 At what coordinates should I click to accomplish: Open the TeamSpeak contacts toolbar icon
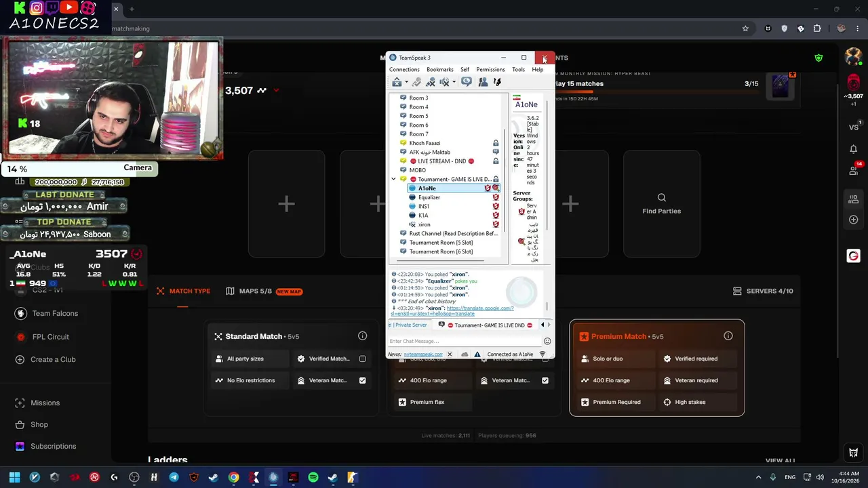[x=483, y=82]
